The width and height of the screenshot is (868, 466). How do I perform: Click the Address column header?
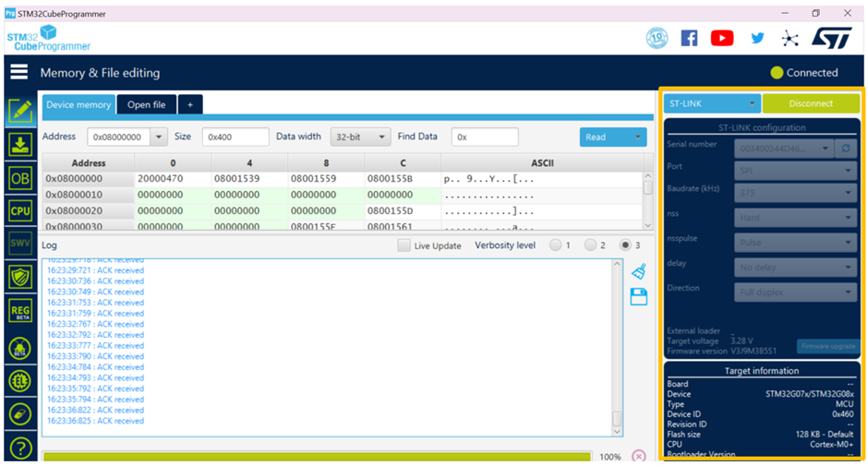pyautogui.click(x=89, y=162)
